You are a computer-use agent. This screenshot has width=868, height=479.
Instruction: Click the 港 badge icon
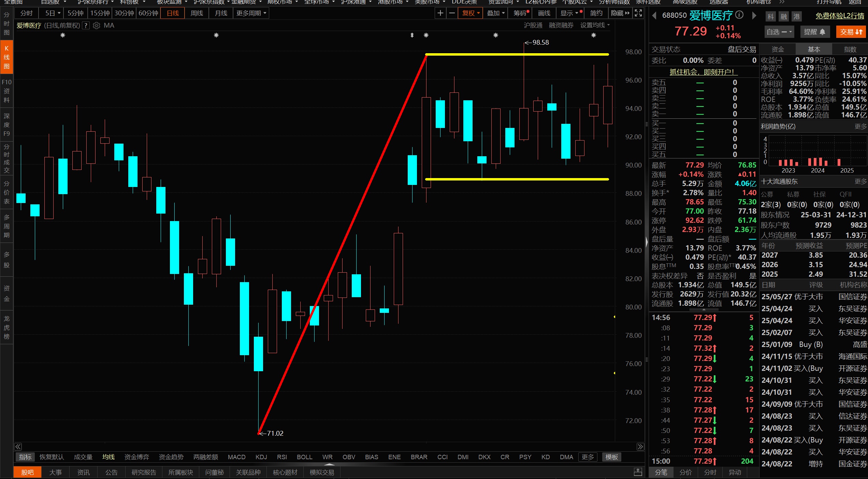coord(796,16)
